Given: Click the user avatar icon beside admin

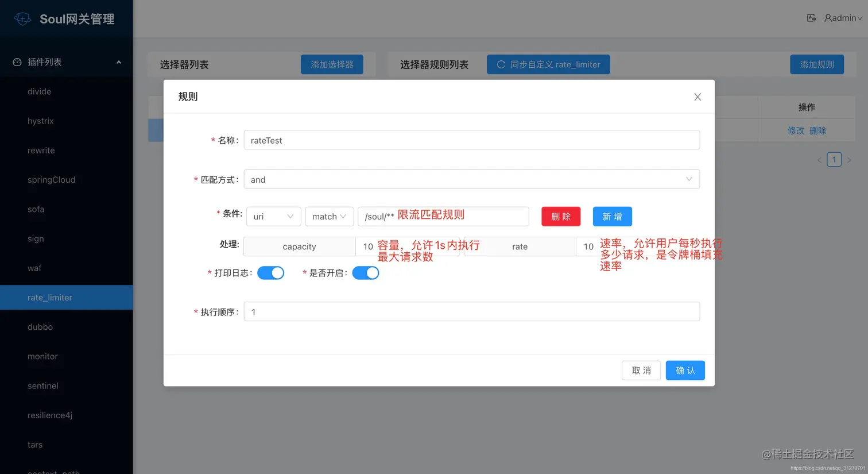Looking at the screenshot, I should (828, 18).
